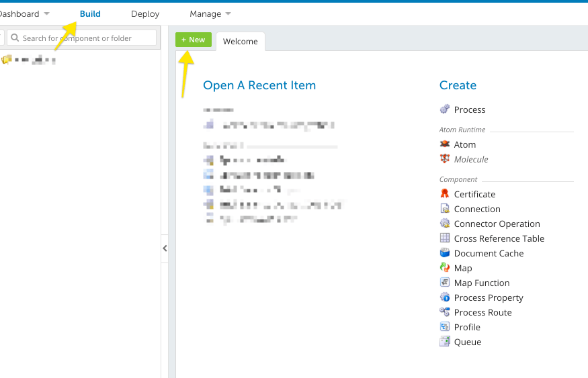Click the Profile icon
This screenshot has height=378, width=588.
click(444, 327)
